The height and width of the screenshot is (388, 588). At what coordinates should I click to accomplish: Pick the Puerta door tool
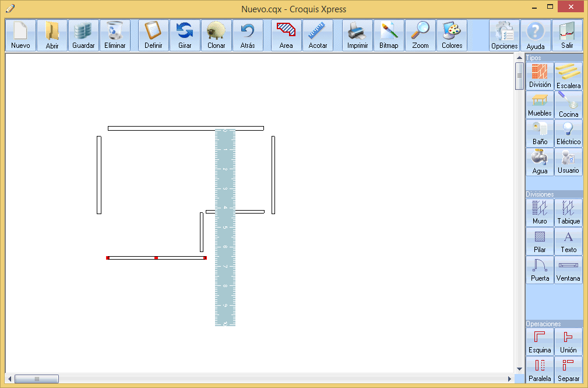tap(540, 270)
